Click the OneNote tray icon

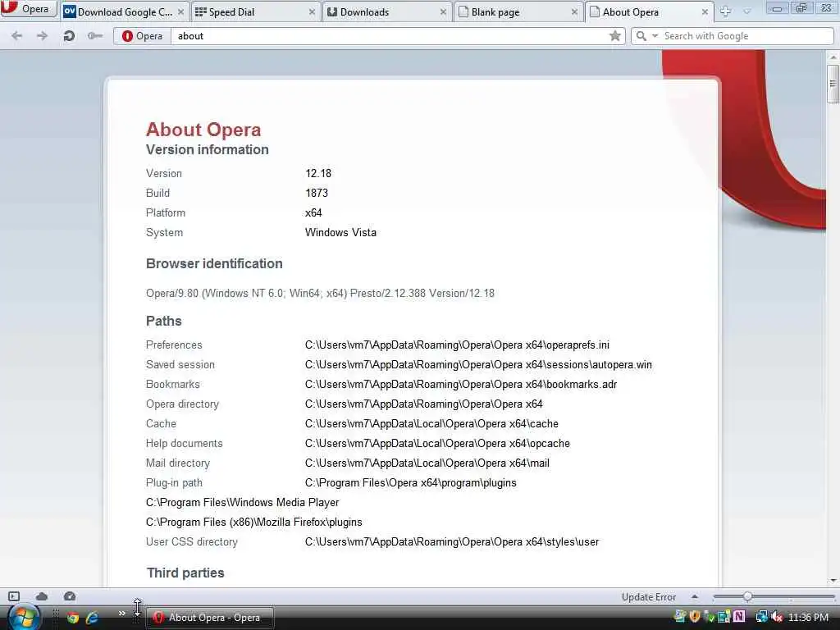(x=739, y=617)
